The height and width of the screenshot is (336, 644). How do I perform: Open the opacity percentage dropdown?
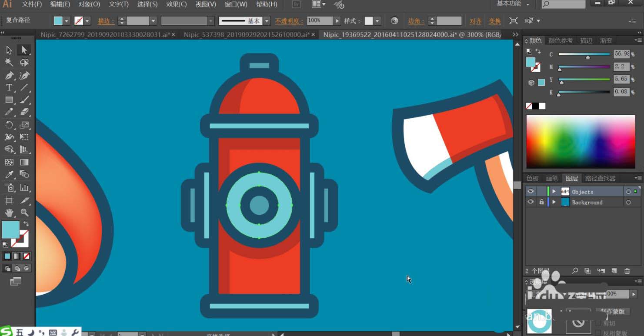(x=337, y=21)
